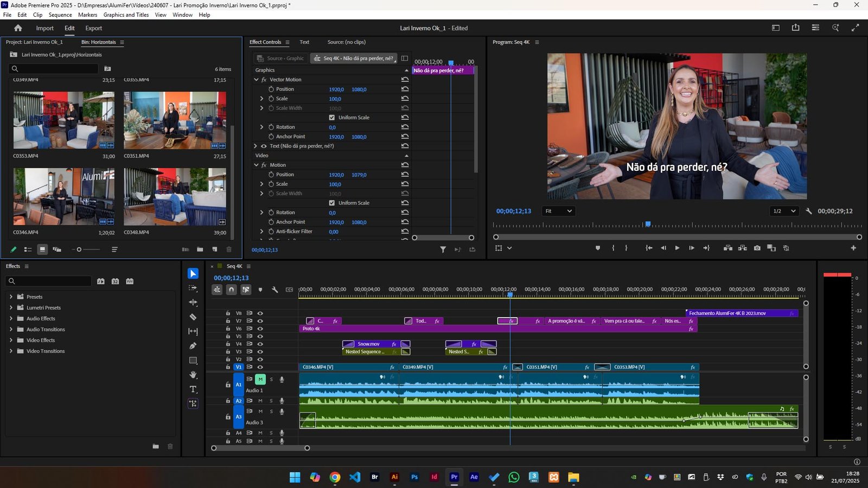Expand Anti-flicker Filter property

click(261, 232)
